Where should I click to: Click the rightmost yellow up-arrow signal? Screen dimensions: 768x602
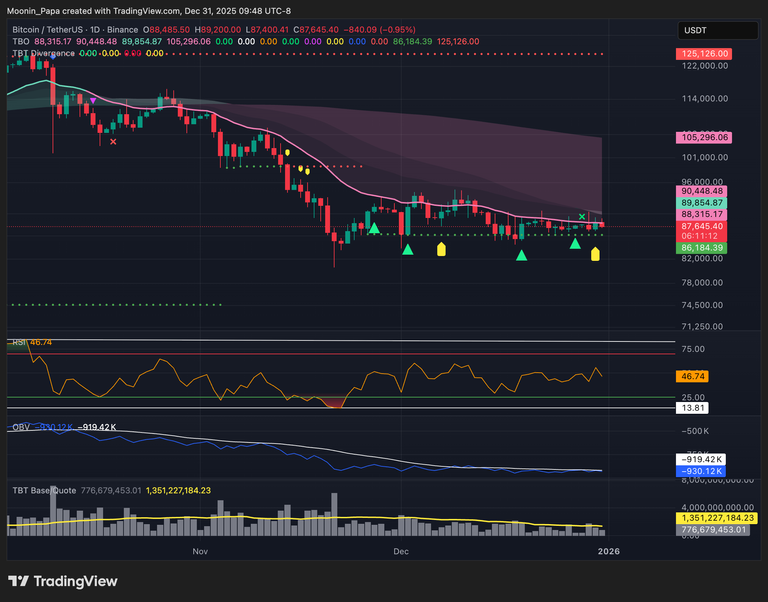coord(596,254)
